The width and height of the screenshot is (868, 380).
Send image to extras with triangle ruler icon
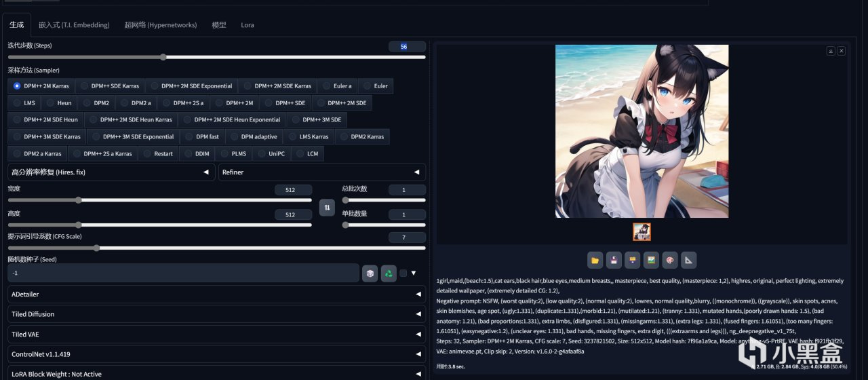[688, 260]
